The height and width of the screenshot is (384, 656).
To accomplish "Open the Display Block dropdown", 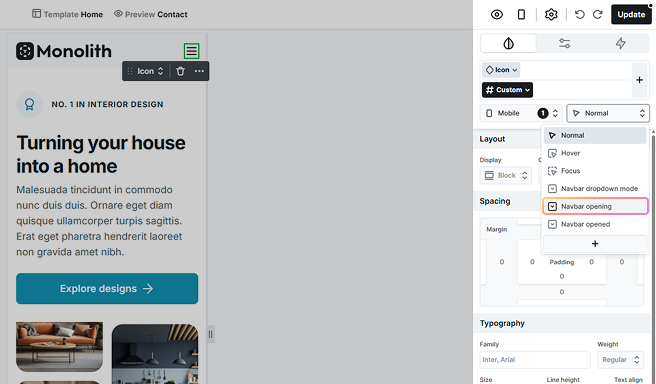I will [x=505, y=175].
